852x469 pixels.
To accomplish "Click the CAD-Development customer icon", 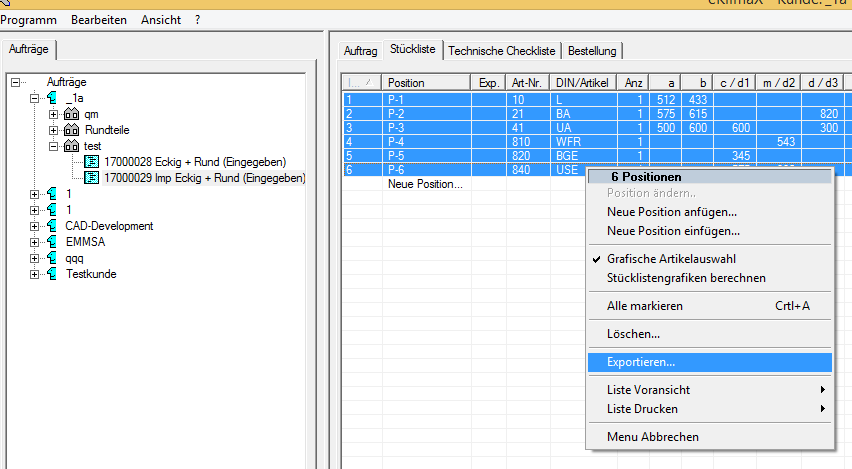I will pyautogui.click(x=52, y=226).
